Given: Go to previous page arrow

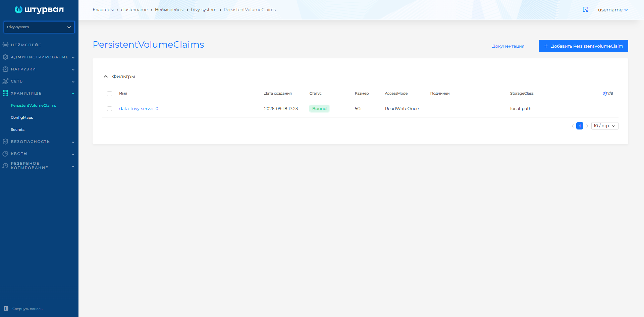Looking at the screenshot, I should tap(573, 126).
